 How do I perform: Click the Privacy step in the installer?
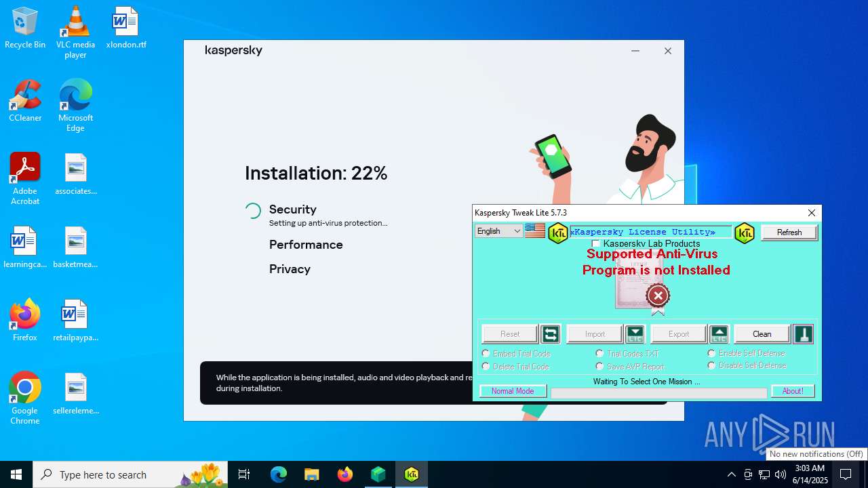290,269
